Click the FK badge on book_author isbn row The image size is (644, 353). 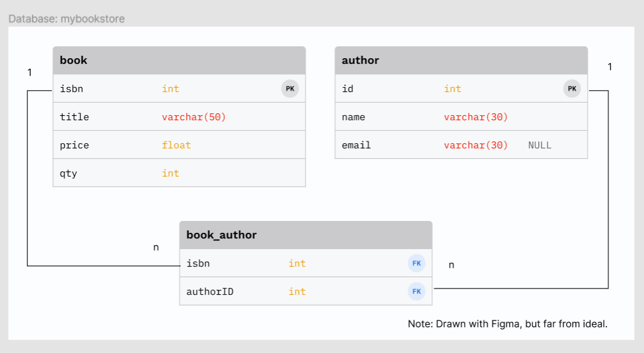point(417,263)
